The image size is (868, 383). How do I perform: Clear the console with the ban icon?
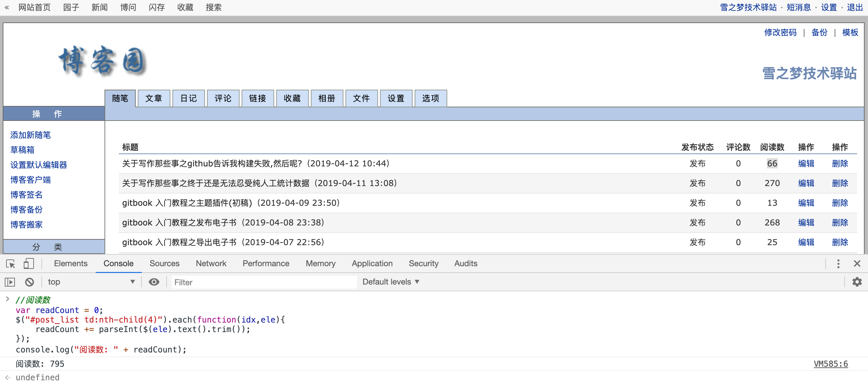[x=30, y=282]
